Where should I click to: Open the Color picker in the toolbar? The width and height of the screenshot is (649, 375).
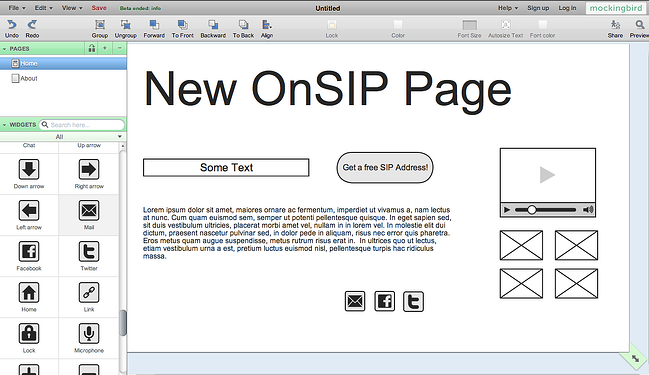click(398, 24)
